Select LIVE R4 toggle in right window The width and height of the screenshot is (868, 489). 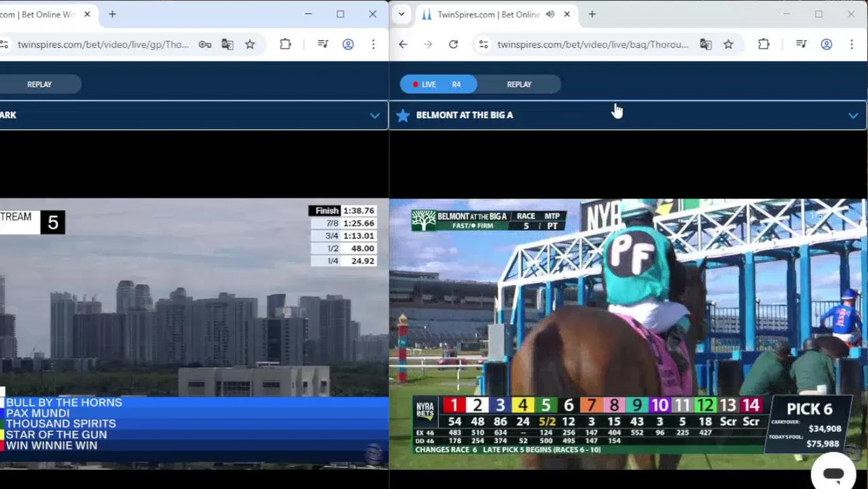click(439, 84)
